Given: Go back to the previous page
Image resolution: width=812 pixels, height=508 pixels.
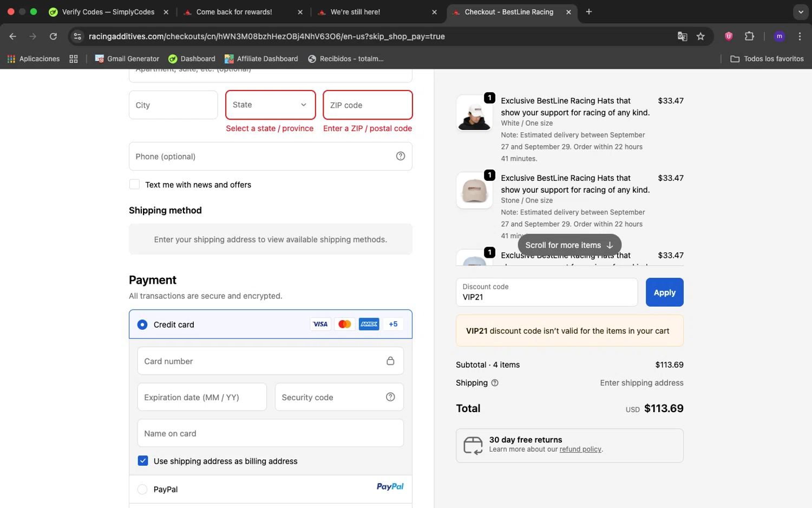Looking at the screenshot, I should 13,36.
